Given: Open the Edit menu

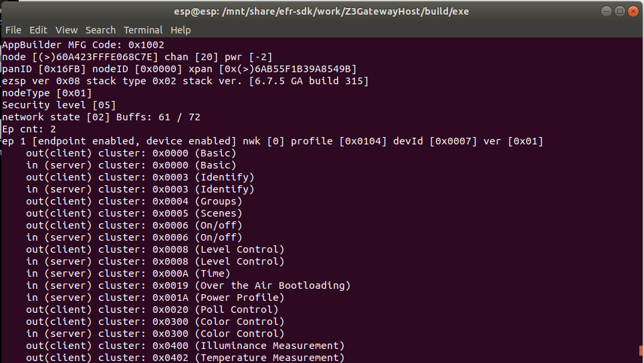Looking at the screenshot, I should (x=38, y=30).
